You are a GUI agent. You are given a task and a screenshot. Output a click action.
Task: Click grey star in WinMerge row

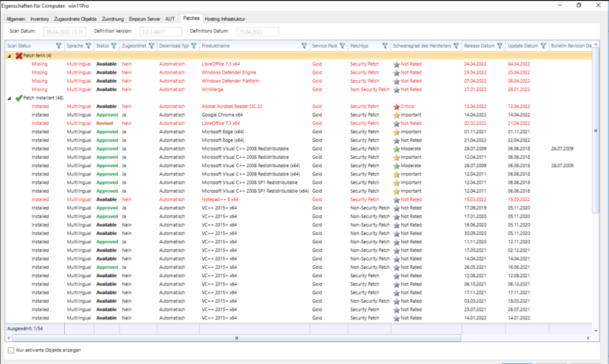(x=396, y=90)
